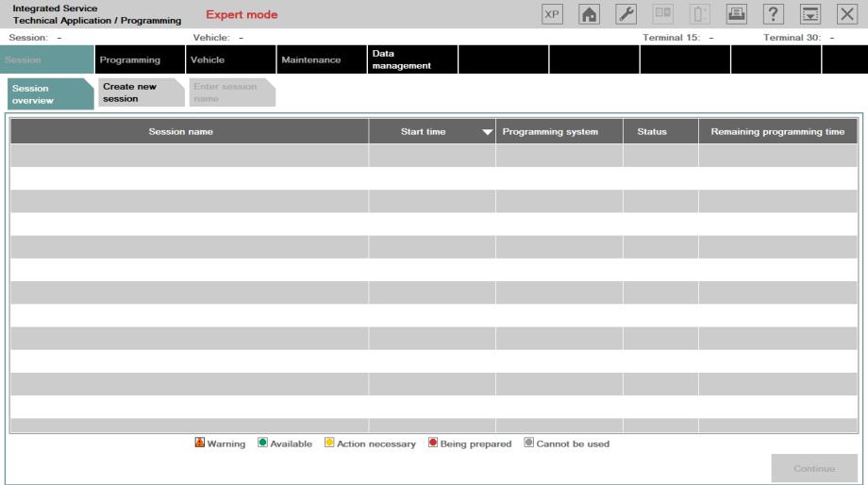Sort by the Start time column header
This screenshot has height=485, width=868.
pos(432,132)
